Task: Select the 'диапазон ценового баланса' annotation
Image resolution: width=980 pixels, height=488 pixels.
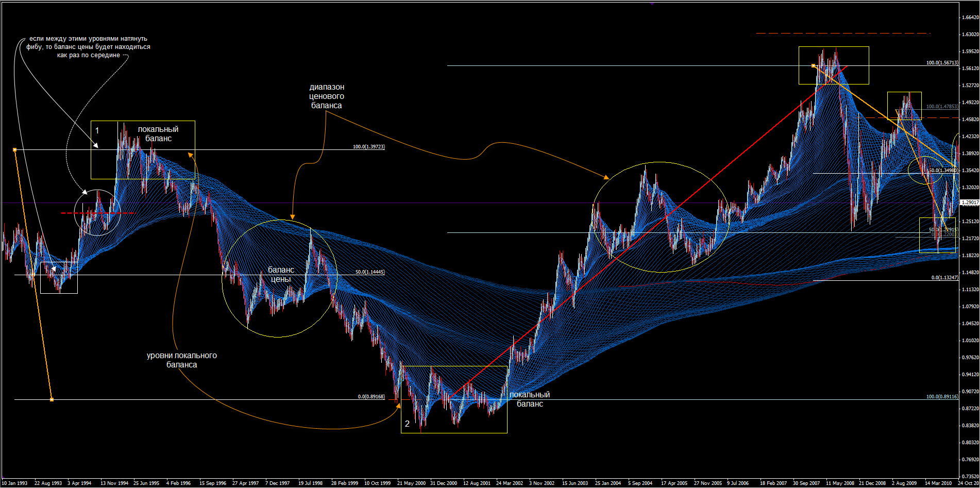Action: (327, 96)
